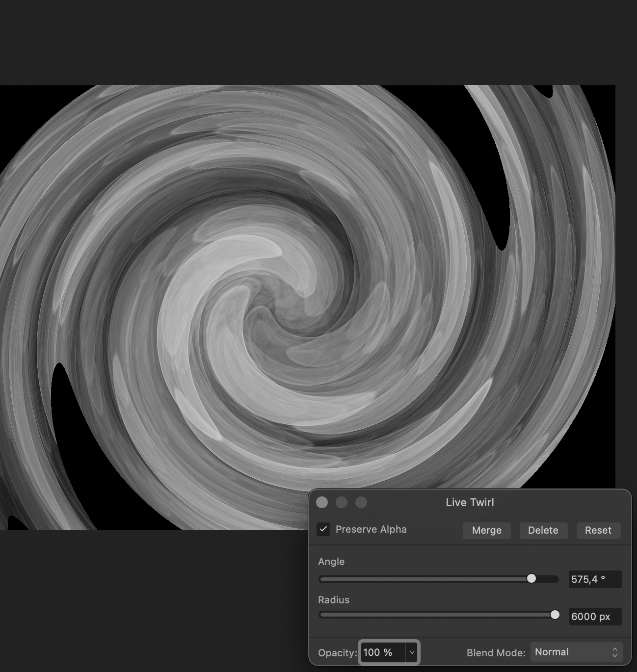
Task: Toggle the Preserve Alpha checkbox
Action: pyautogui.click(x=323, y=529)
